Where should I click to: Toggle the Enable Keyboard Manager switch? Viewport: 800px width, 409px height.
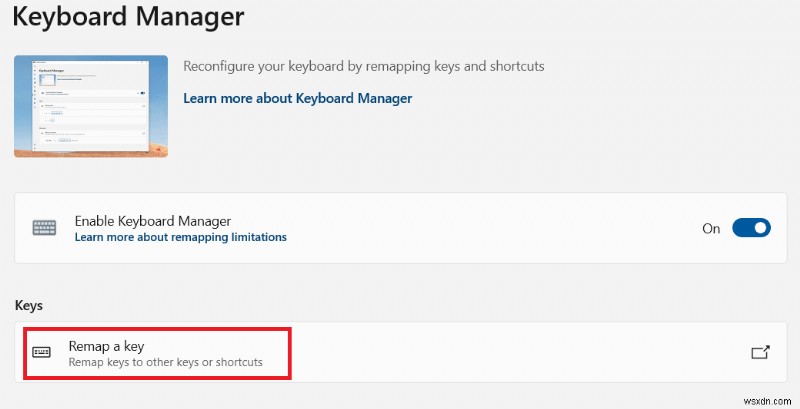pyautogui.click(x=751, y=228)
